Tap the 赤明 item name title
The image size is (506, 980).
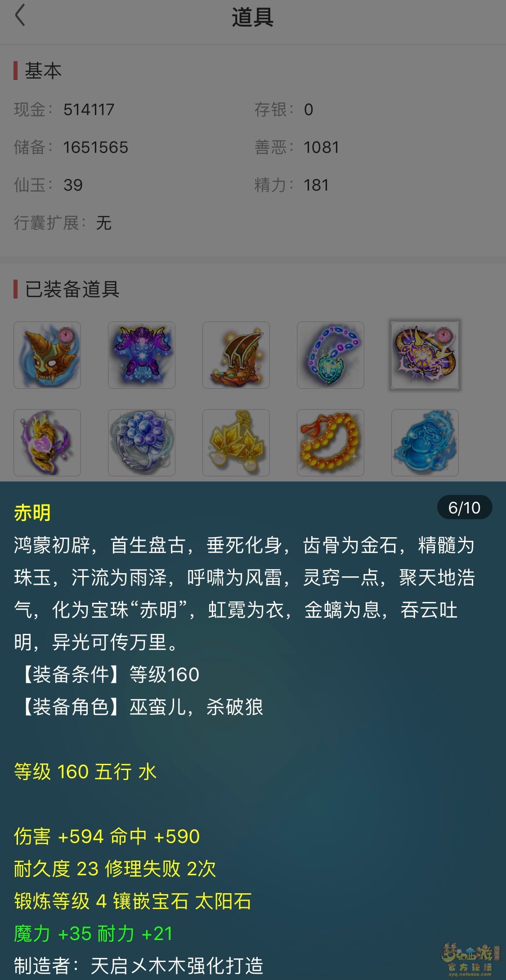[x=32, y=512]
